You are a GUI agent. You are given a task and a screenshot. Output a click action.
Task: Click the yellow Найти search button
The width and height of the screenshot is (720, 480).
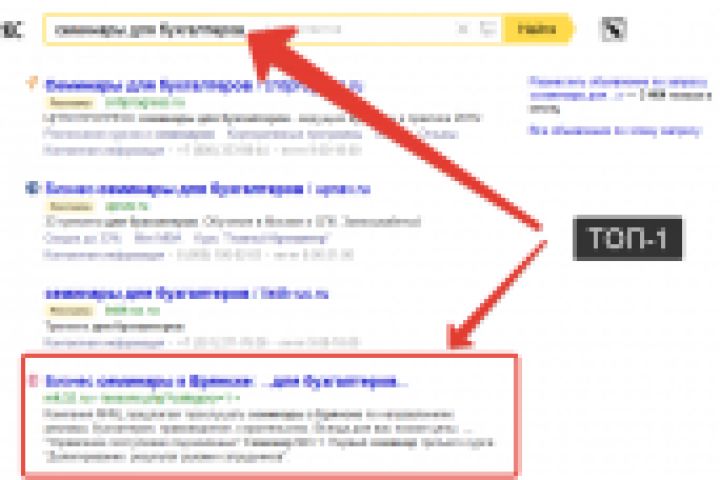click(x=538, y=29)
